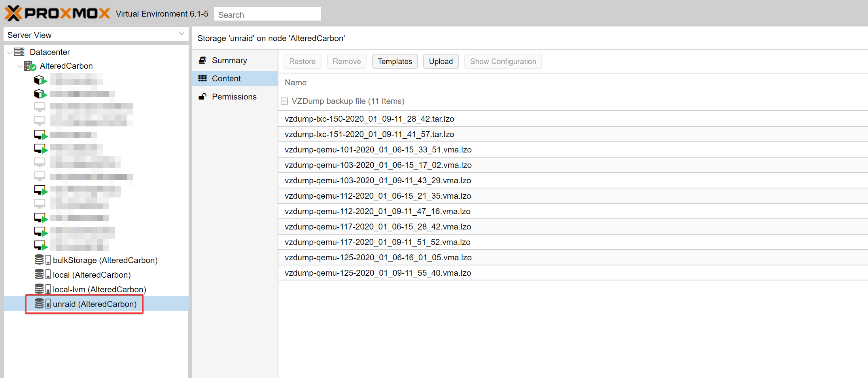Click the Remove button
This screenshot has height=378, width=868.
(347, 61)
